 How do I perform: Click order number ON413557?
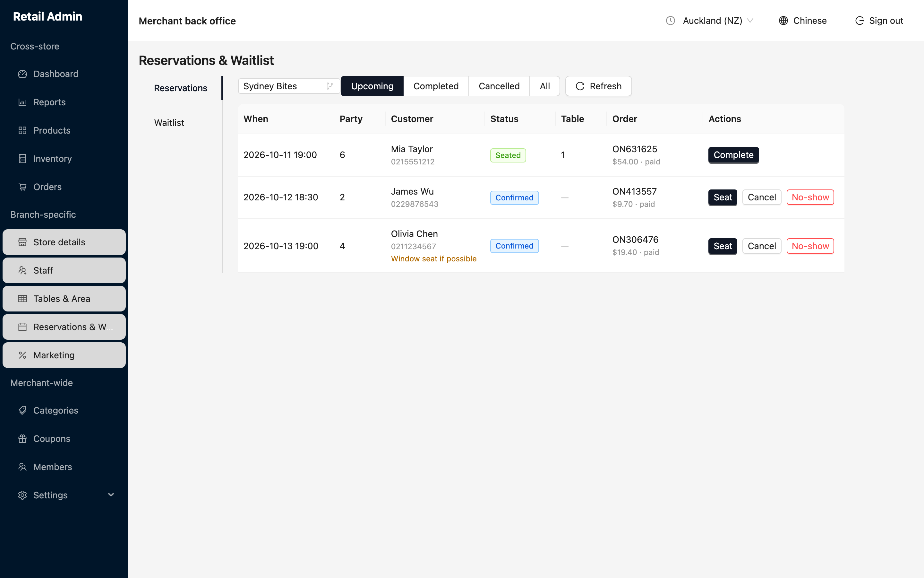(634, 191)
